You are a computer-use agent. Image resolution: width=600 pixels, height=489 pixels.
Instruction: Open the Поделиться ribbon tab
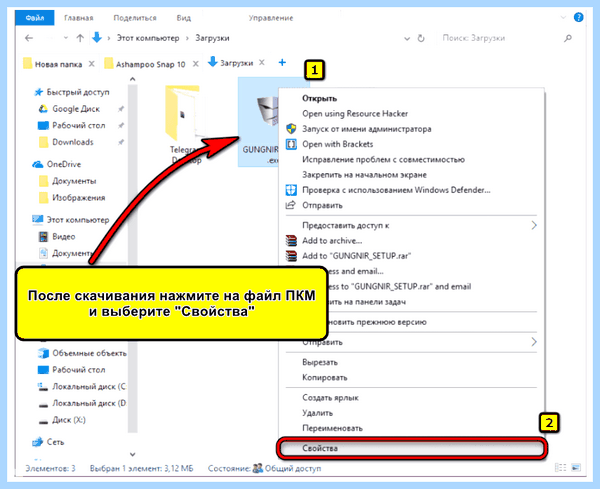tap(135, 18)
